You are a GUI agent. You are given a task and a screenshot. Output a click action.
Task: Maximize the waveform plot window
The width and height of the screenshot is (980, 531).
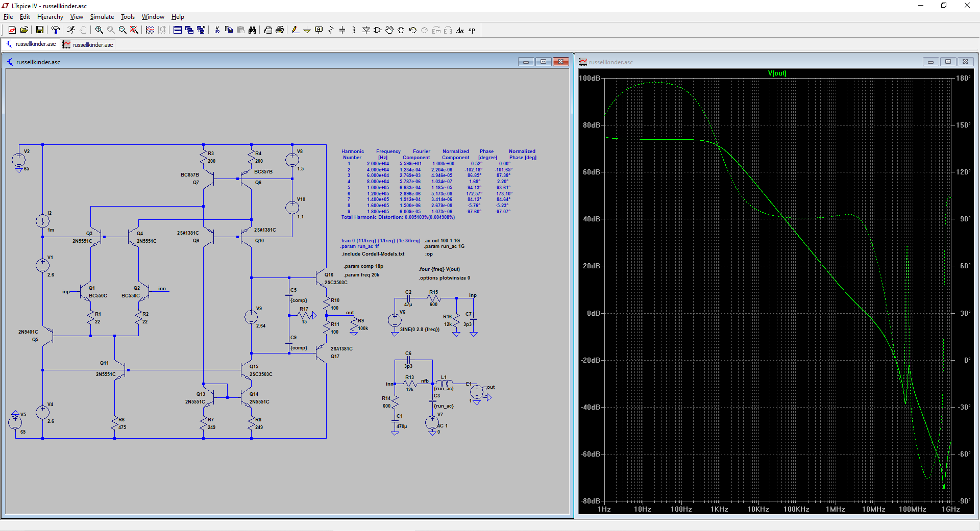point(948,62)
